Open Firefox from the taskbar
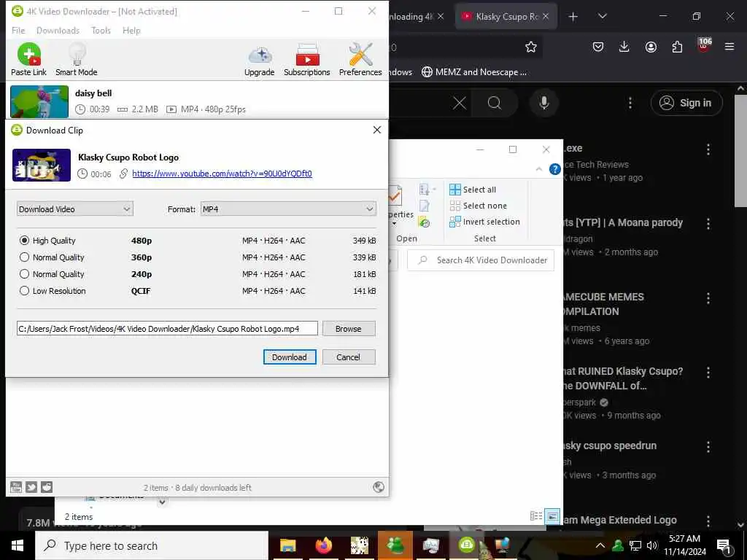The height and width of the screenshot is (560, 747). coord(324,545)
